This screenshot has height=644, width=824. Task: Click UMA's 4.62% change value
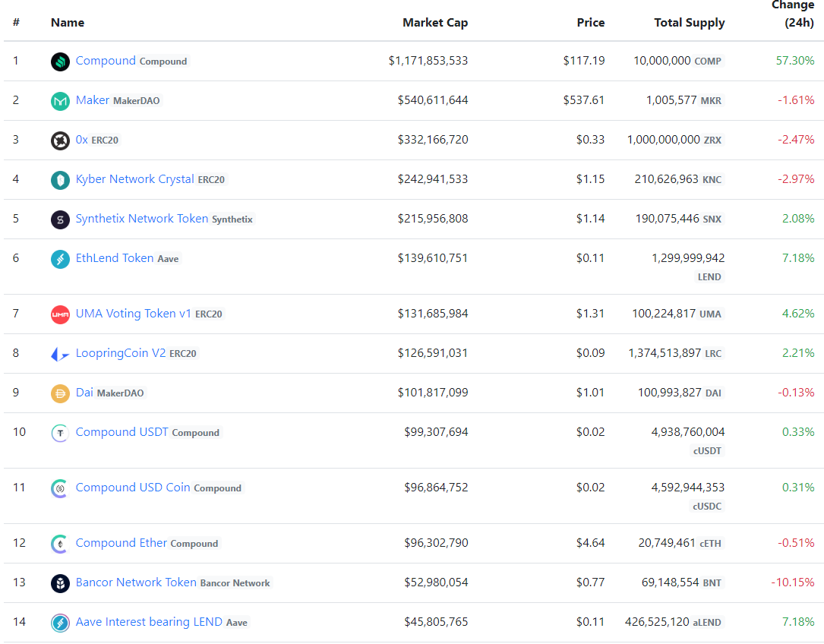coord(798,314)
